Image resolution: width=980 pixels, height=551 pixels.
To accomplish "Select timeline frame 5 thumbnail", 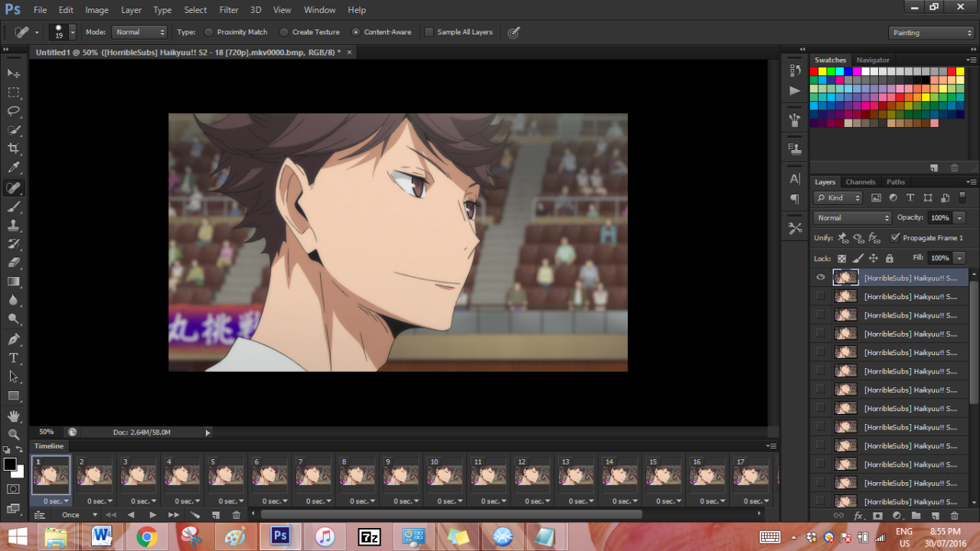I will click(x=226, y=475).
